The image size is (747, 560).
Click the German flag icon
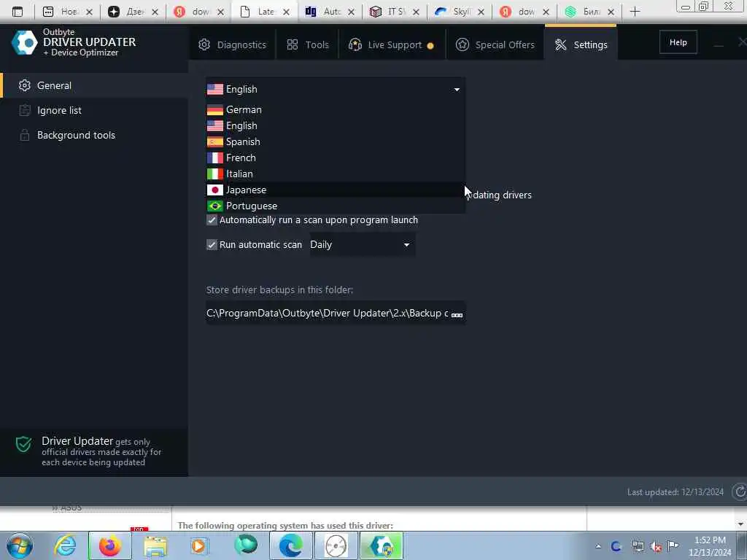tap(215, 110)
